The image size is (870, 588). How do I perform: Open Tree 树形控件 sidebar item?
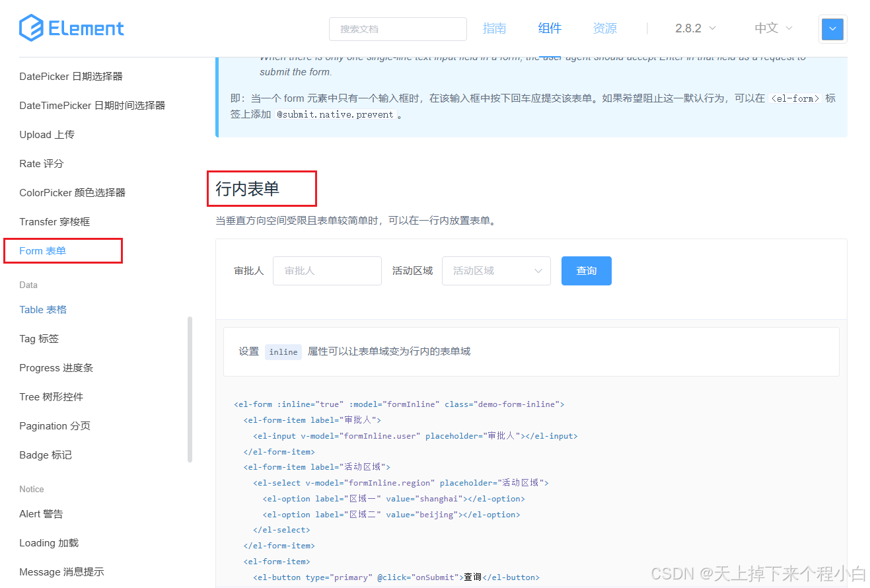coord(52,397)
